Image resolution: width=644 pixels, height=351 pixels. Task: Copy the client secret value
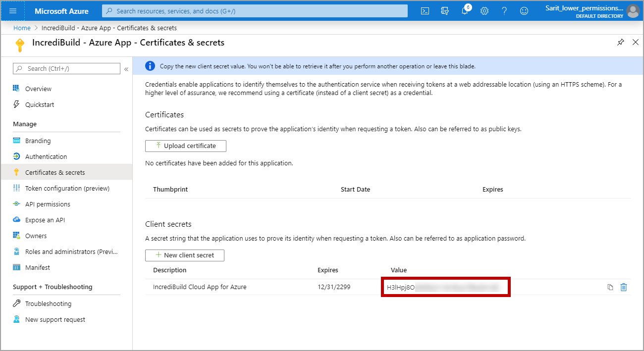pos(610,287)
